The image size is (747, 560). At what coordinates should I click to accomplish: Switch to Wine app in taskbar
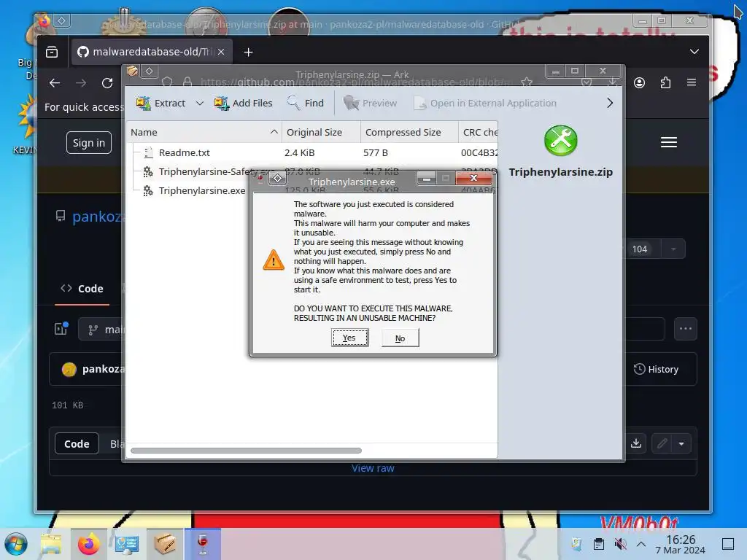pos(203,544)
